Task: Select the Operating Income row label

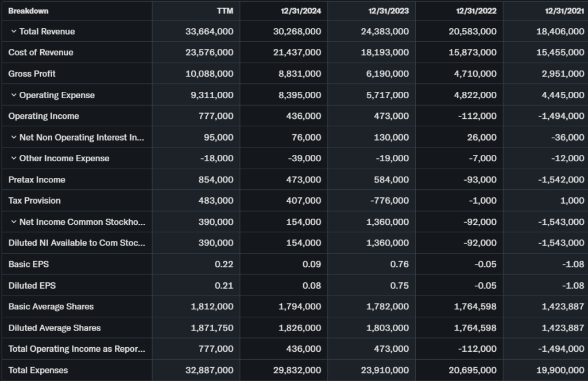Action: coord(44,116)
